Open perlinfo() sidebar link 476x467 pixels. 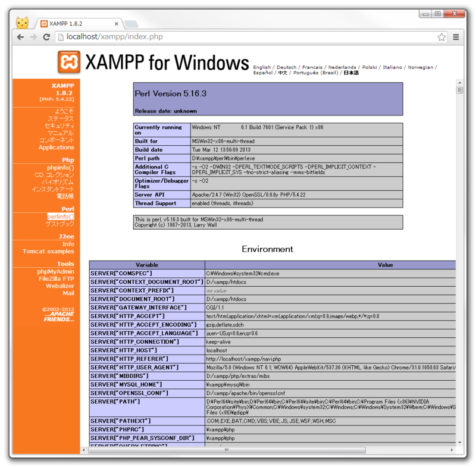point(61,217)
